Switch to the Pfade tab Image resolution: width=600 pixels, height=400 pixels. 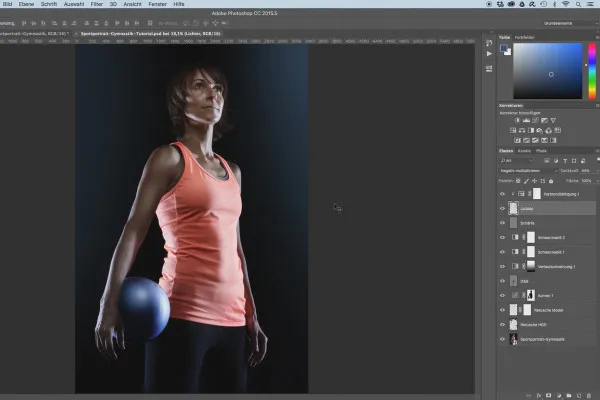[541, 151]
